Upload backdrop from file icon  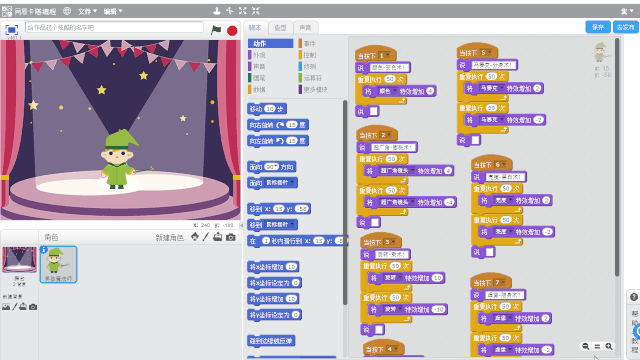pos(23,307)
